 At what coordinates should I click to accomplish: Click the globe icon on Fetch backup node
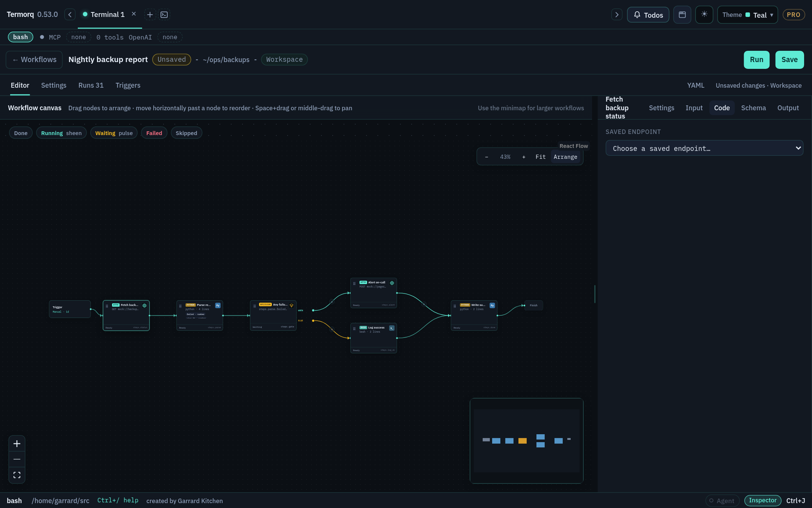pyautogui.click(x=144, y=306)
